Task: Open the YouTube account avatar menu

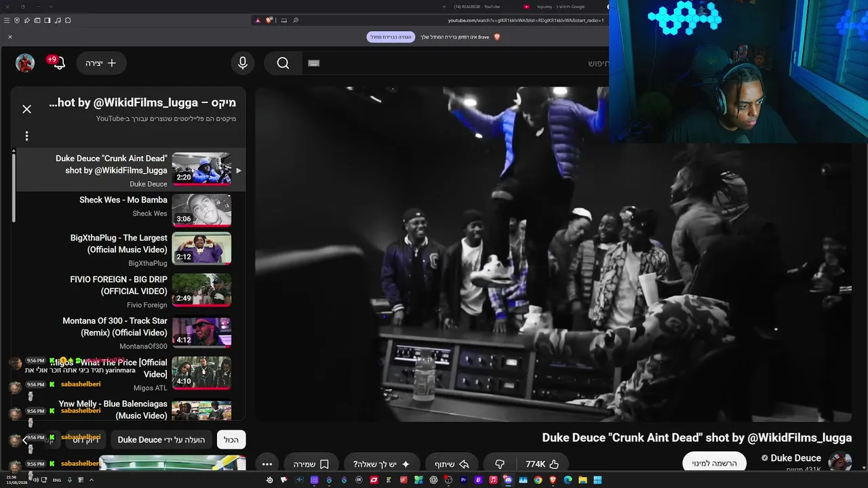Action: pos(25,63)
